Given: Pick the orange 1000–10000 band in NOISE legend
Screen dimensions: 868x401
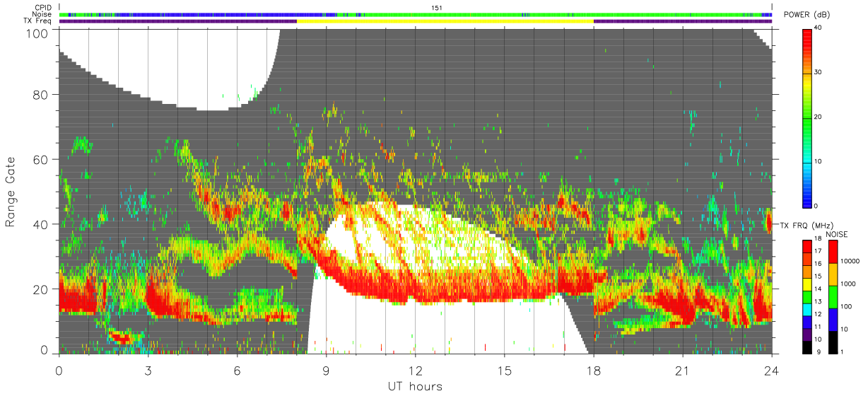Looking at the screenshot, I should [x=833, y=274].
